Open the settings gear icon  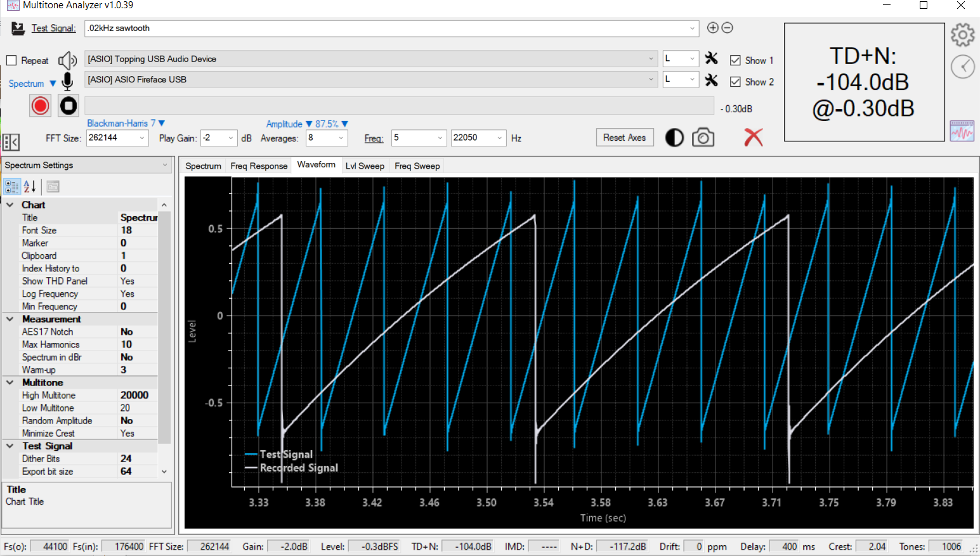pos(962,35)
